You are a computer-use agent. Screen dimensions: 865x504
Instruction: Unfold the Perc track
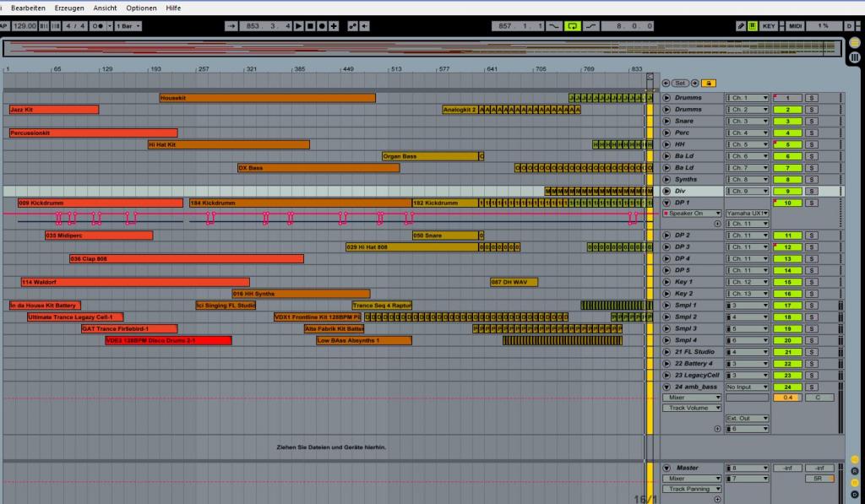pyautogui.click(x=666, y=133)
